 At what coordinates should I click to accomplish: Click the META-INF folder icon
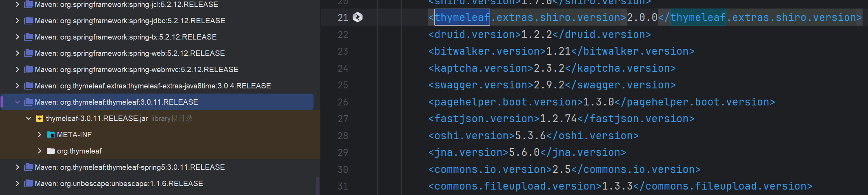51,135
